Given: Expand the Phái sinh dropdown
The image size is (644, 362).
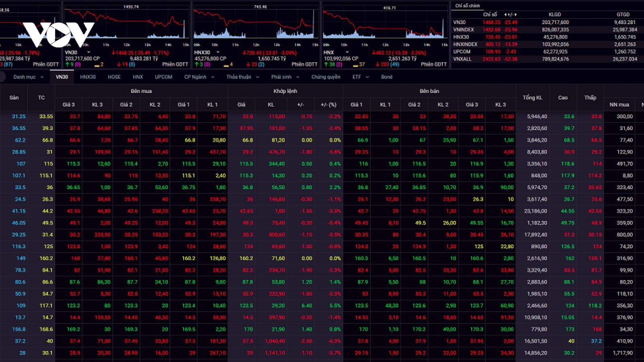Looking at the screenshot, I should [x=298, y=77].
